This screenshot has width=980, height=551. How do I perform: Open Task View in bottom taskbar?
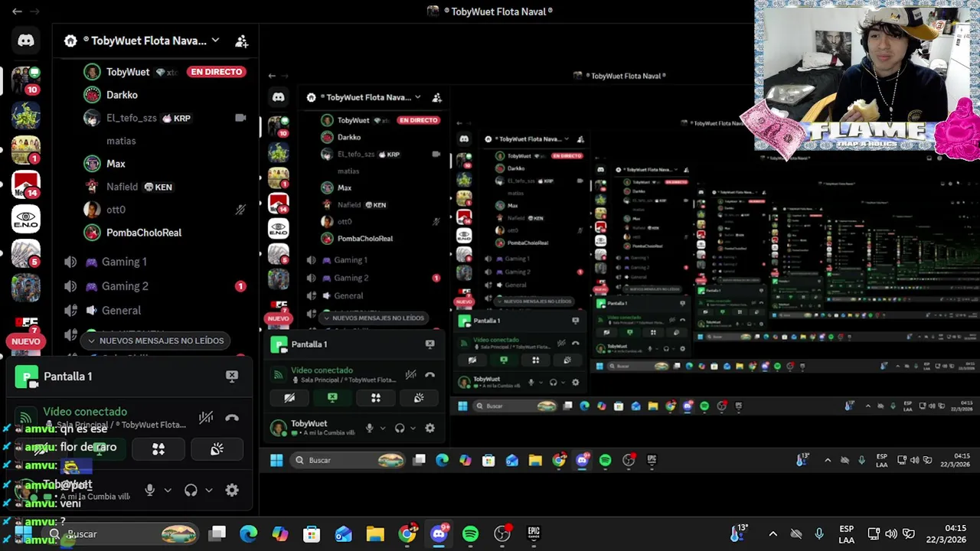pos(218,533)
